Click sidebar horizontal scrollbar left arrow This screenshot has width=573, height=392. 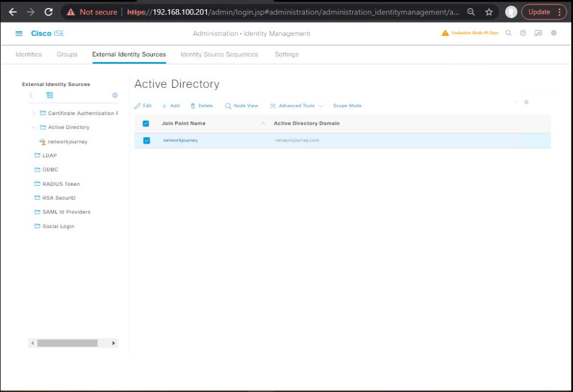(x=32, y=343)
